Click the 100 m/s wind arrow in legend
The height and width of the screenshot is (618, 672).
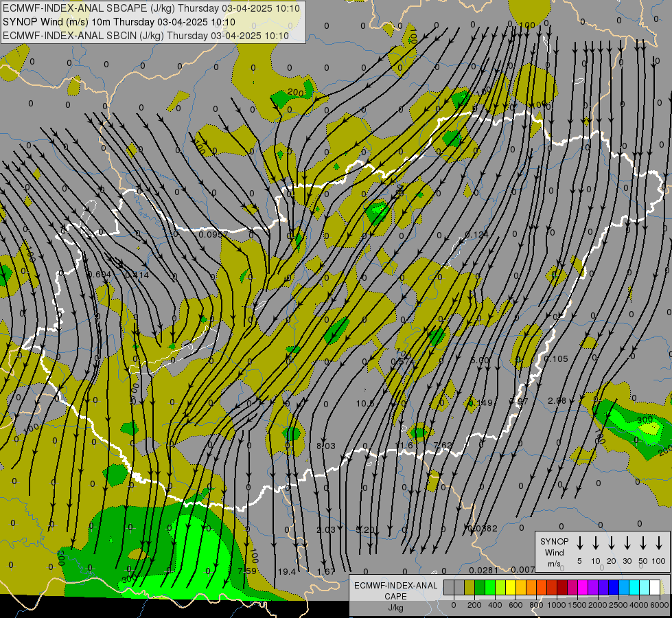pyautogui.click(x=659, y=543)
